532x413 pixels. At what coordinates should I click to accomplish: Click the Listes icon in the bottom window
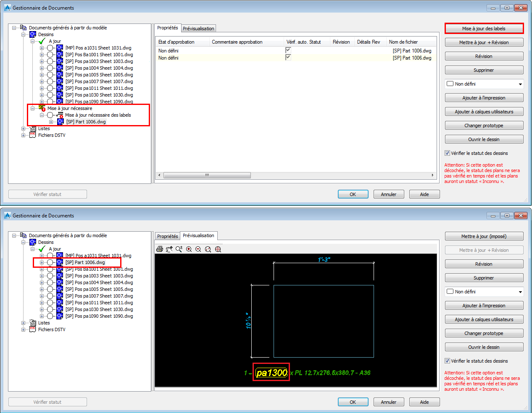[33, 323]
